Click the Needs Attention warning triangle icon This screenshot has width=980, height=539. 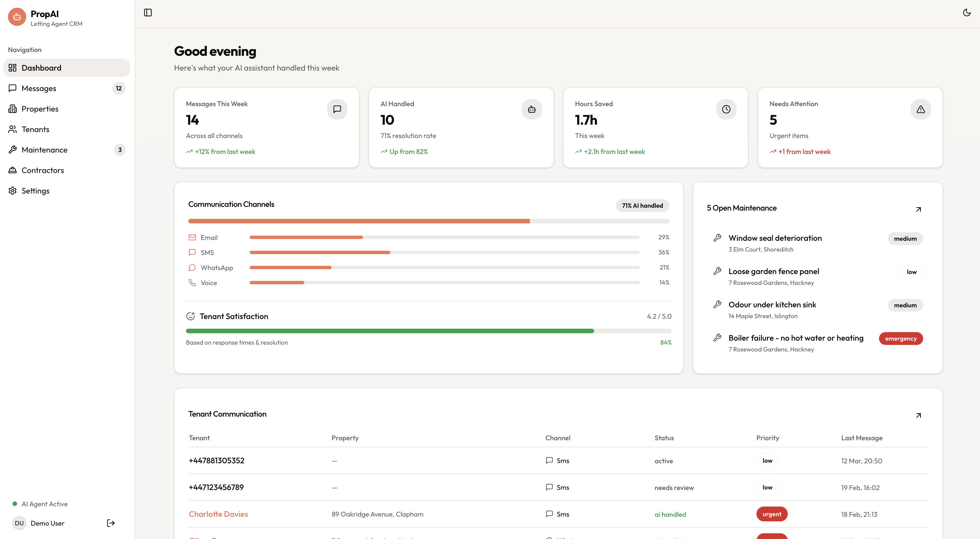click(x=920, y=109)
